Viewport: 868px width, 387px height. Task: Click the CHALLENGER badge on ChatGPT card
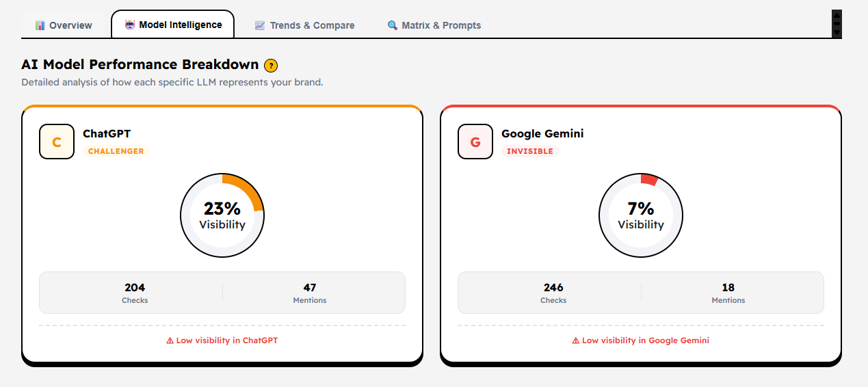tap(116, 151)
